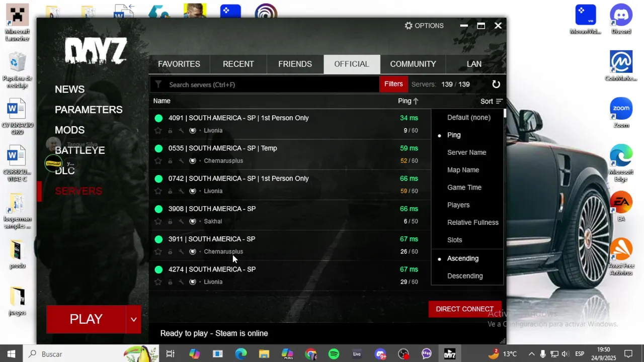The width and height of the screenshot is (644, 362).
Task: Click the DIRECT CONNECT button
Action: (465, 309)
